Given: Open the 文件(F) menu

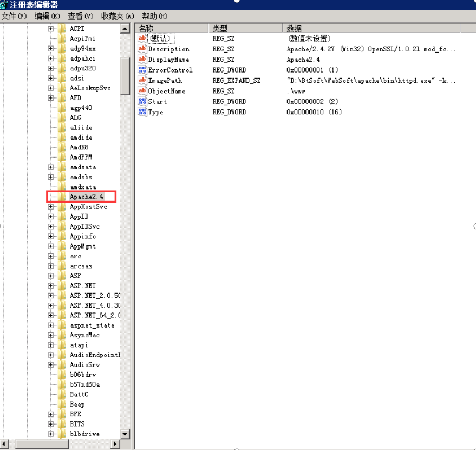Looking at the screenshot, I should click(x=14, y=16).
